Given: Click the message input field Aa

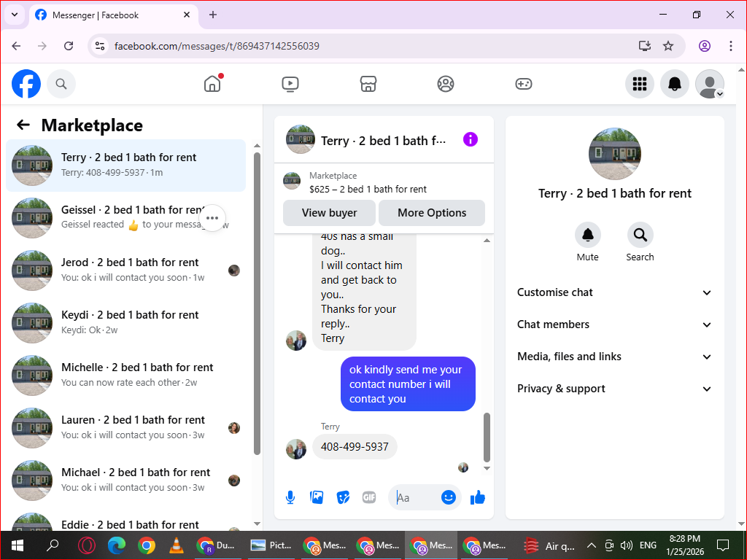Looking at the screenshot, I should pyautogui.click(x=414, y=497).
